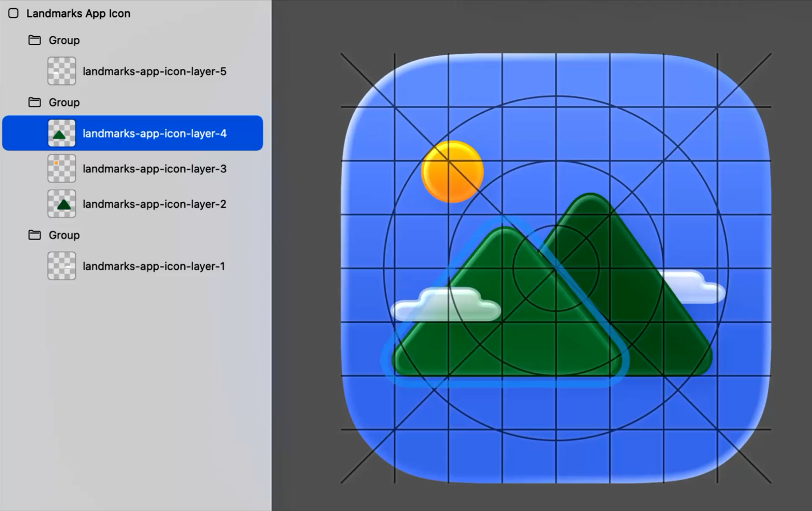Click the orange sun on the canvas
The image size is (812, 511).
pos(452,172)
